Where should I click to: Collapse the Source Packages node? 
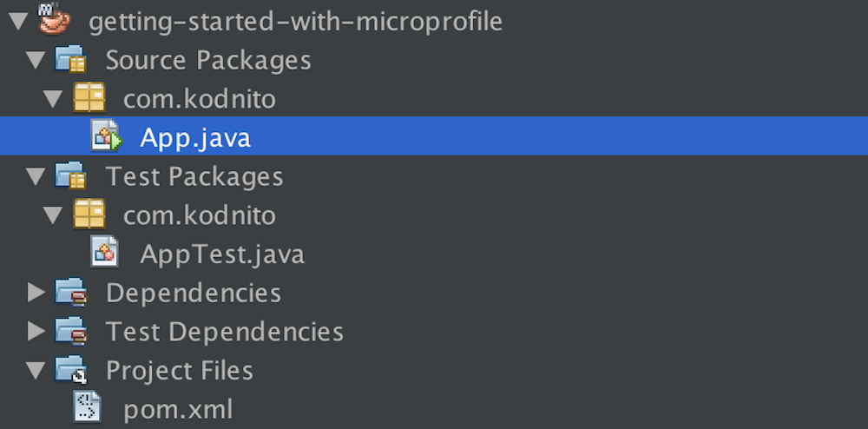tap(36, 60)
